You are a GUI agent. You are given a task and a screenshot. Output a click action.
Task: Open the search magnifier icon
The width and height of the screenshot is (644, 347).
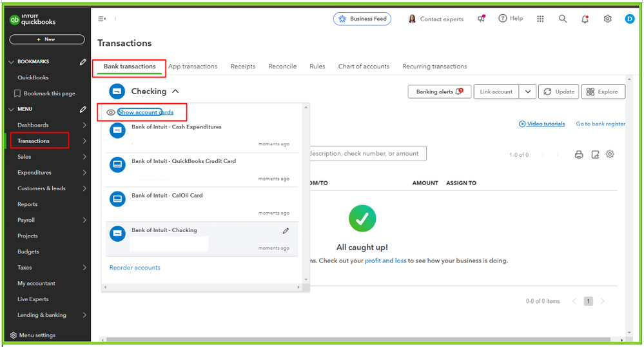[562, 19]
